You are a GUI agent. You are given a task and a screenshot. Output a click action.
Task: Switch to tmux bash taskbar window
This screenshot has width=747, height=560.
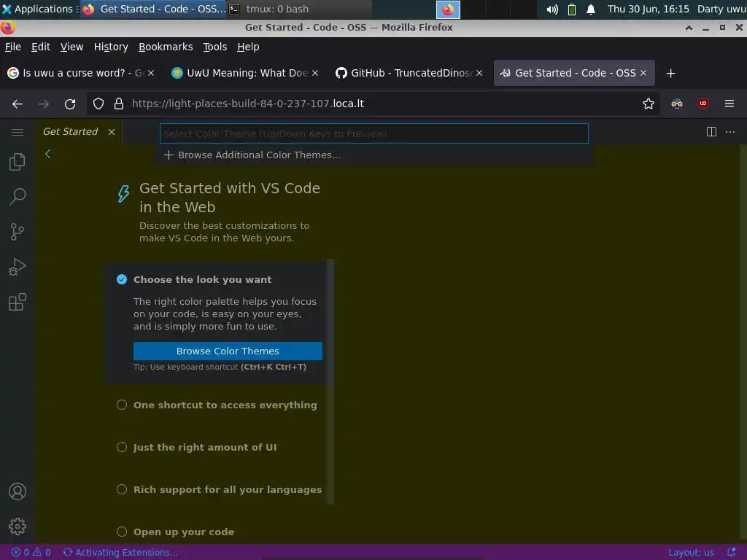click(299, 9)
